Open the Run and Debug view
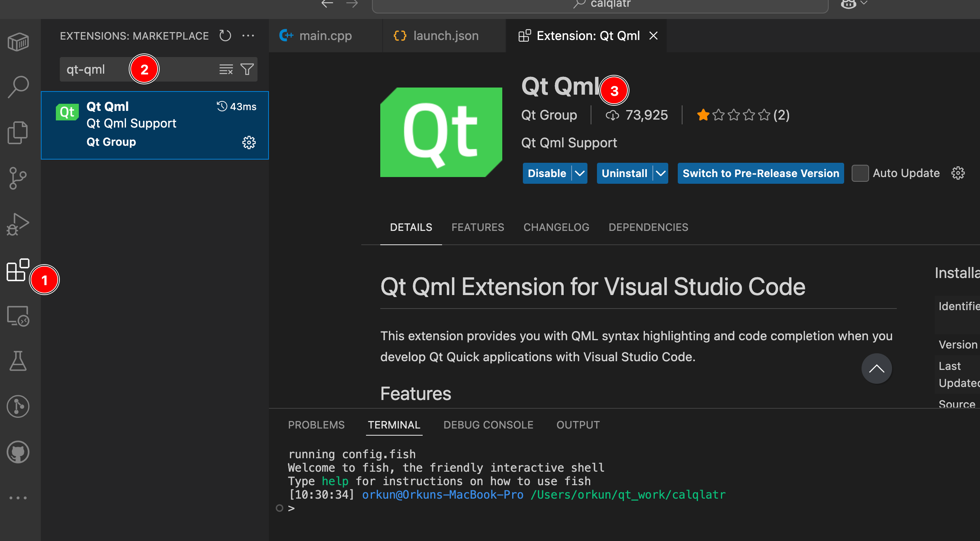 18,225
